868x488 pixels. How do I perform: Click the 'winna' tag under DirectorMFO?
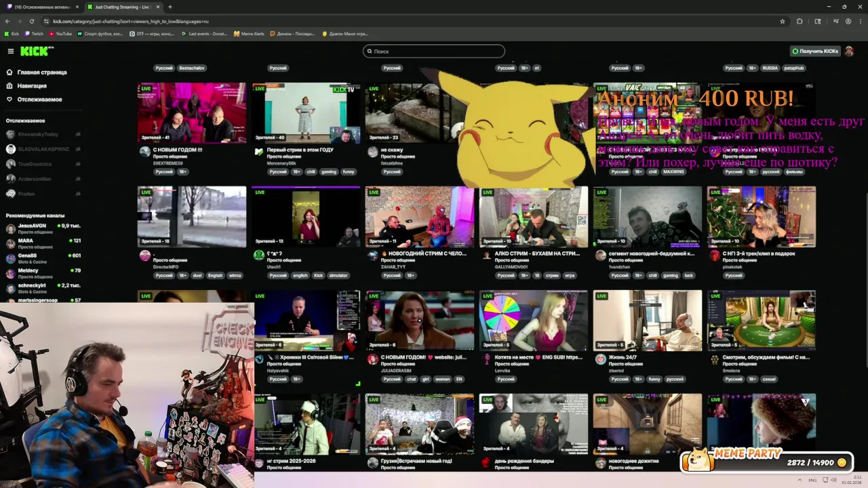tap(235, 275)
